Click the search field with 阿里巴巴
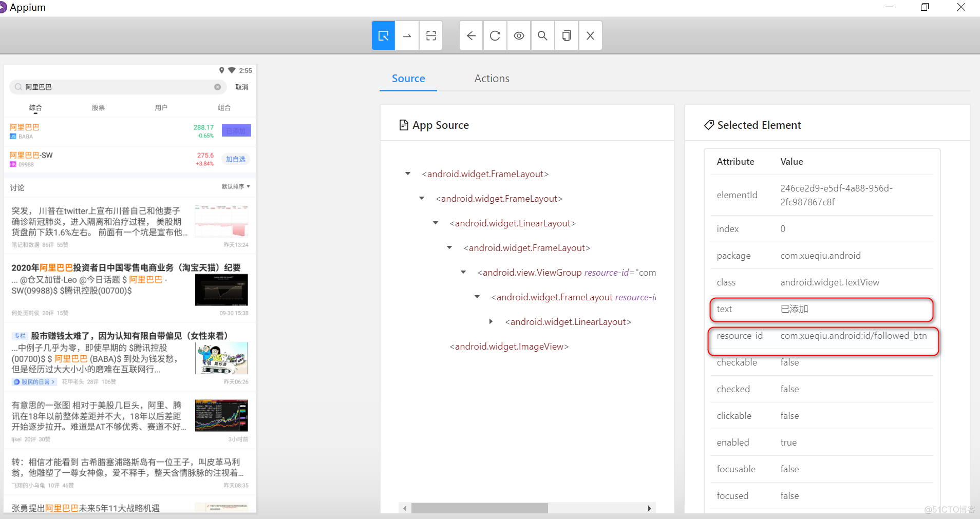This screenshot has height=519, width=980. pos(118,87)
